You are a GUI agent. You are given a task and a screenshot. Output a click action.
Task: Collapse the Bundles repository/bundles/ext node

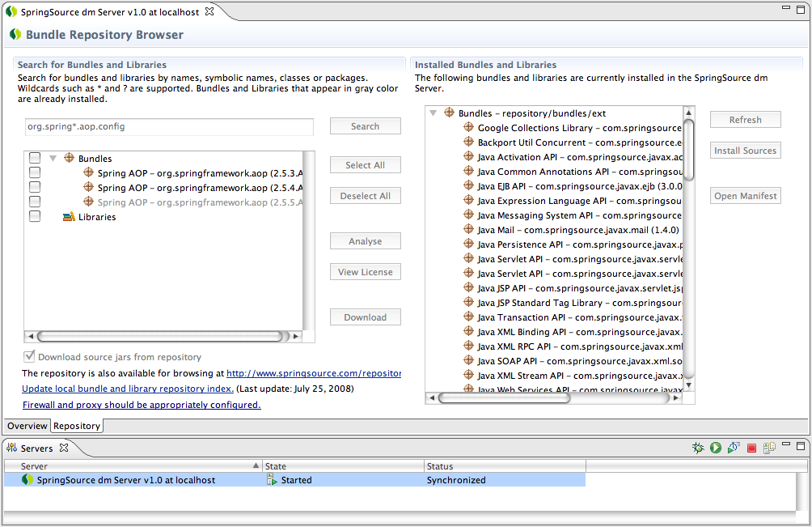433,113
